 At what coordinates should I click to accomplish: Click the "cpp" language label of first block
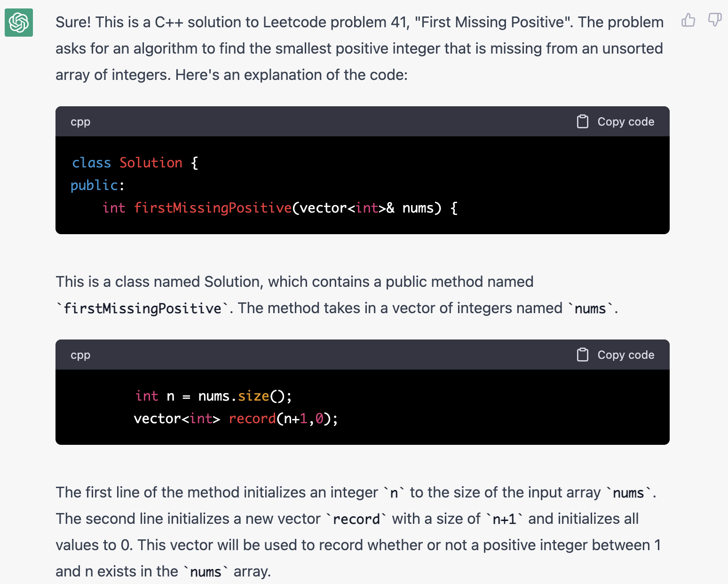(x=80, y=122)
